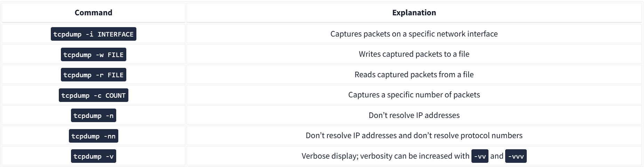Click 'Captures packets on a specific network interface'

pyautogui.click(x=414, y=34)
